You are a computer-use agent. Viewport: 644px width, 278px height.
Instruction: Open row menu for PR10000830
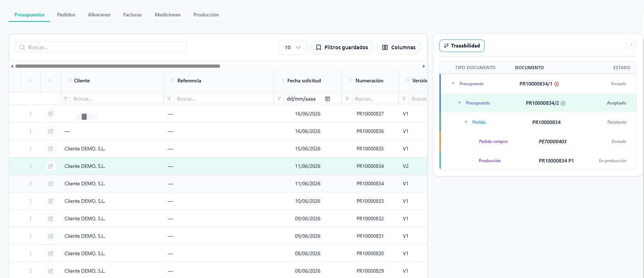coord(31,253)
